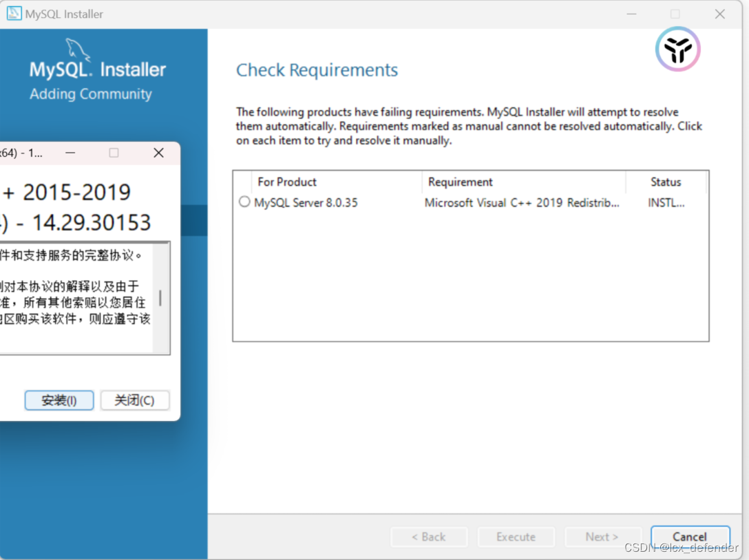Image resolution: width=749 pixels, height=560 pixels.
Task: Click the license text scrollbar thumb
Action: (160, 298)
